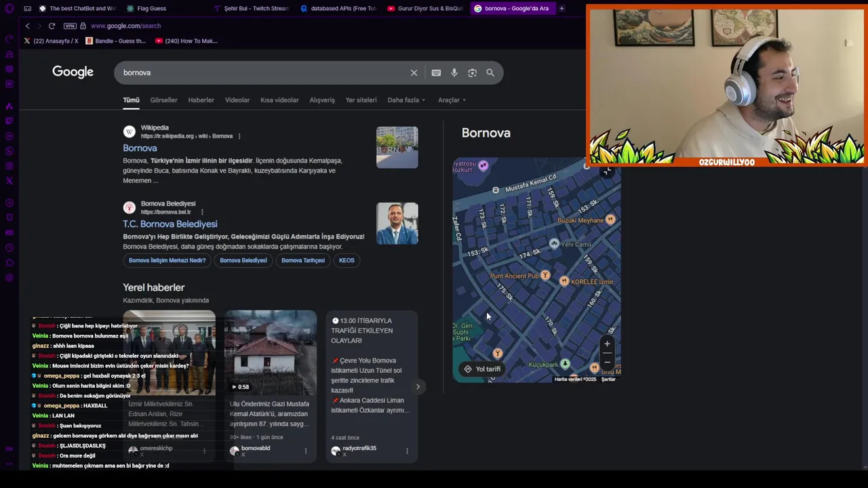Switch to the databased APIs tab
Viewport: 868px width, 488px height.
338,8
